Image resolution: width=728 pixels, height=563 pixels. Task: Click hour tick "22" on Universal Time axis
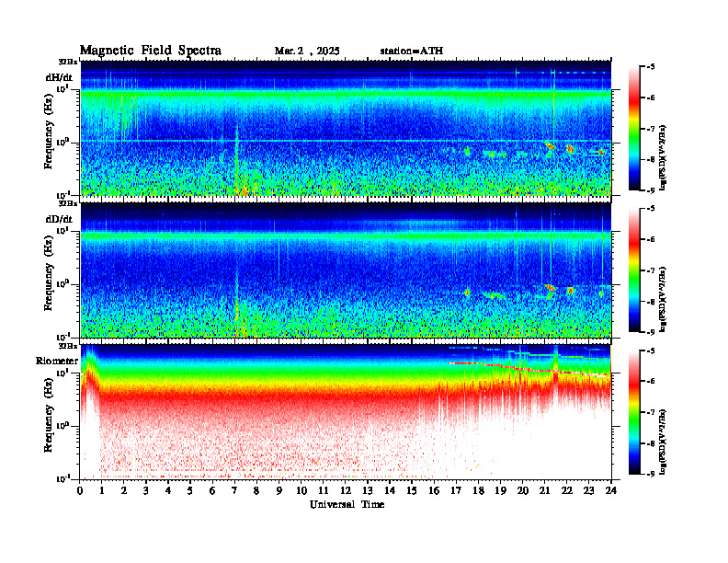[x=567, y=490]
